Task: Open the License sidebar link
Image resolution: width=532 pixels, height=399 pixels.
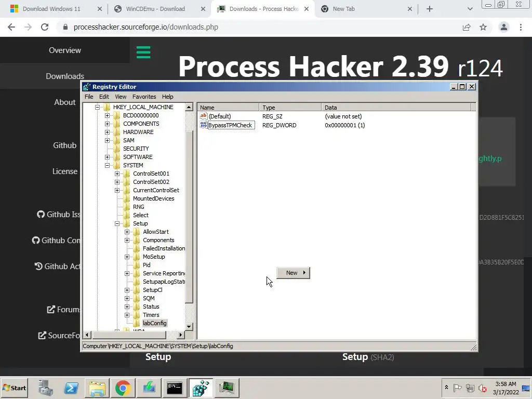Action: click(x=65, y=171)
